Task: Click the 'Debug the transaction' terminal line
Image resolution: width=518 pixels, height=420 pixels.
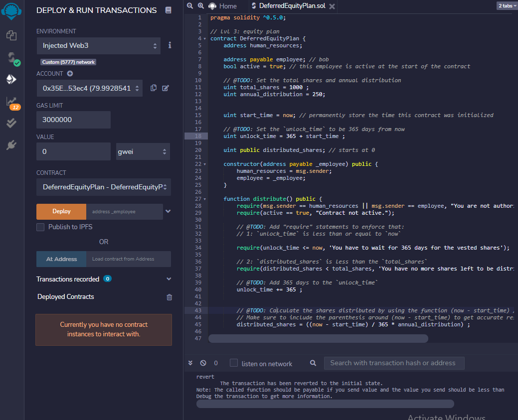Action: tap(264, 396)
